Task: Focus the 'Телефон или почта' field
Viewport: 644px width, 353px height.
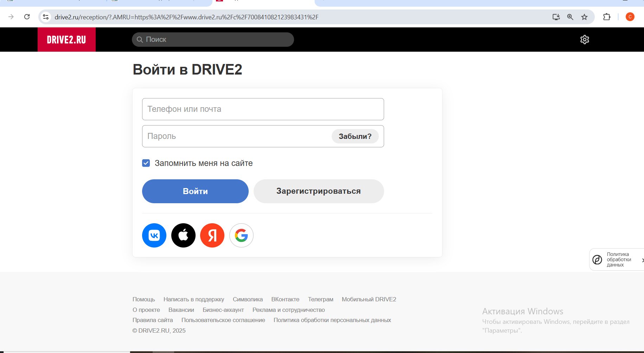Action: [x=263, y=109]
